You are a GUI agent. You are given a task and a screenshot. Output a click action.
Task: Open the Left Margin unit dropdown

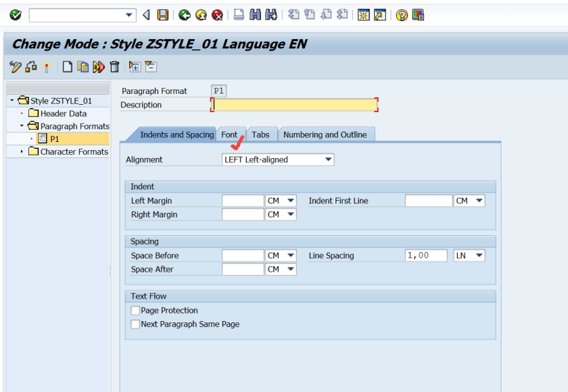point(291,201)
